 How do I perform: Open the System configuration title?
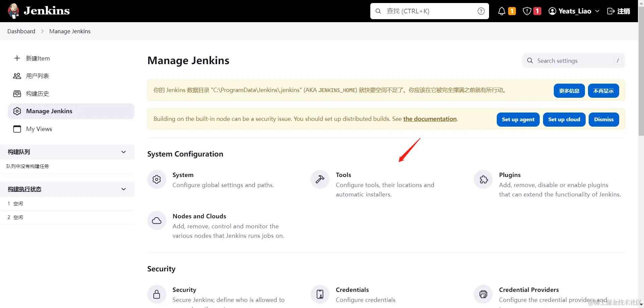[183, 175]
